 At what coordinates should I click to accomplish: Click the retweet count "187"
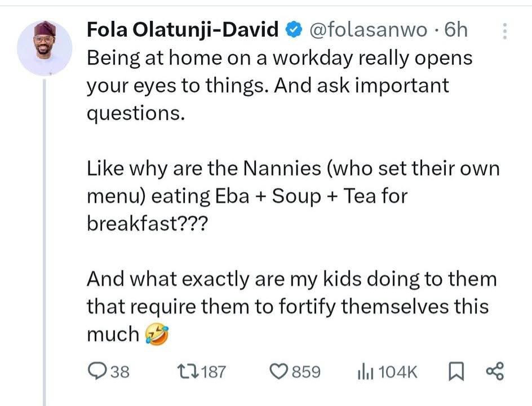214,372
